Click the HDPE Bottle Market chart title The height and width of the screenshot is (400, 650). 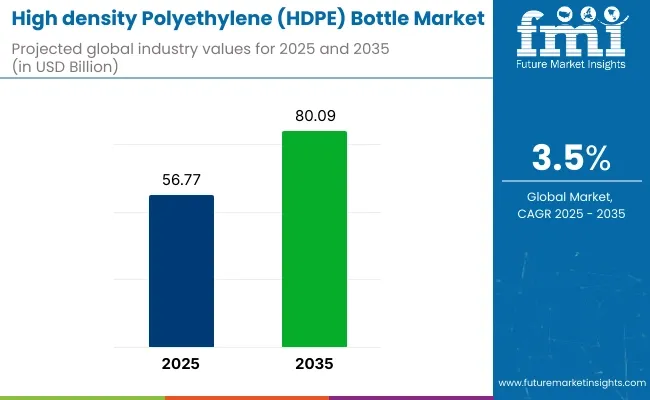[250, 17]
